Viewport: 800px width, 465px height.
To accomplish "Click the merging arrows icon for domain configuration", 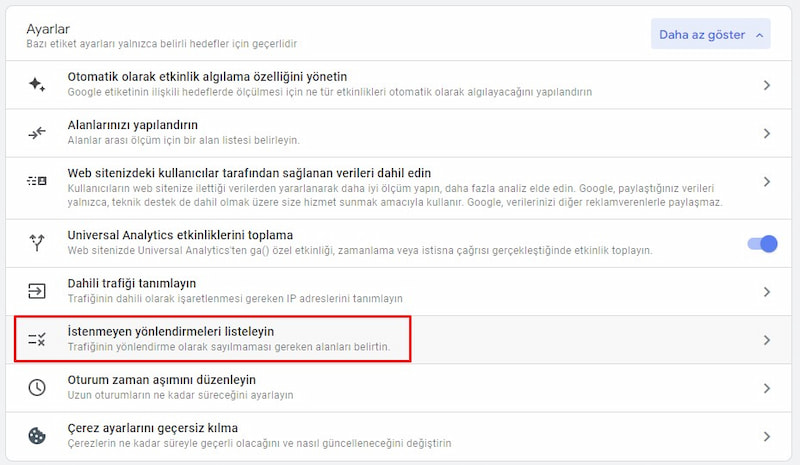I will click(x=37, y=133).
